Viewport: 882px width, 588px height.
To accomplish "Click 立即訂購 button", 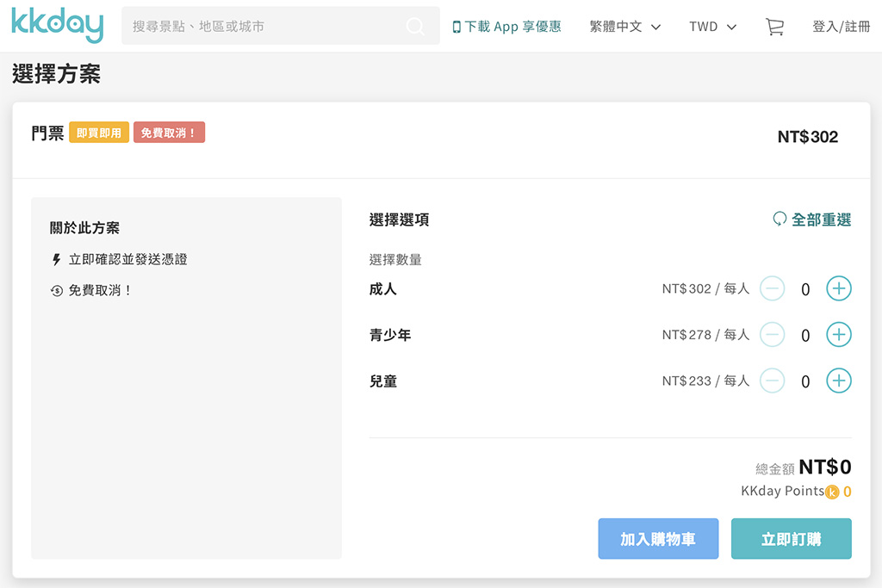I will (x=791, y=539).
